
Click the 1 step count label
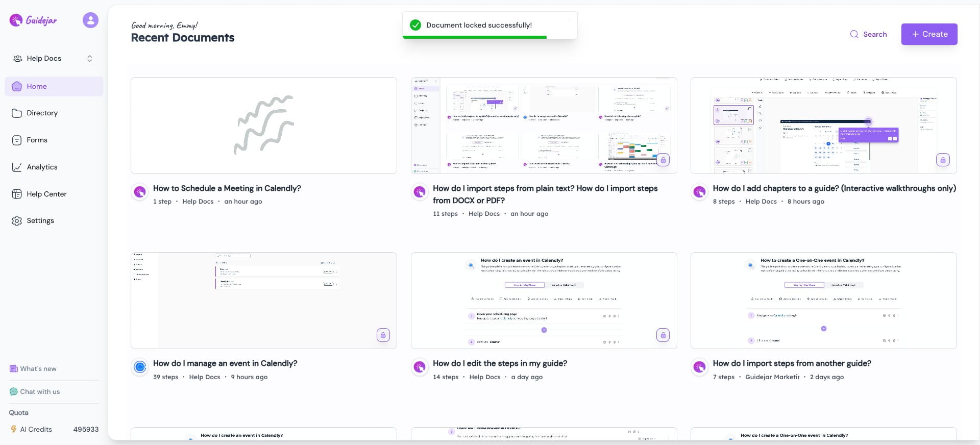point(162,202)
